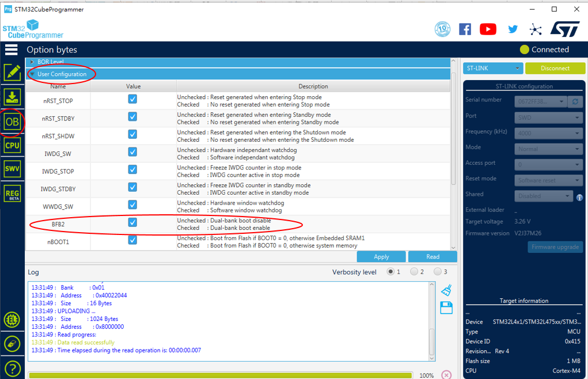
Task: Select verbosity level 1
Action: click(390, 271)
